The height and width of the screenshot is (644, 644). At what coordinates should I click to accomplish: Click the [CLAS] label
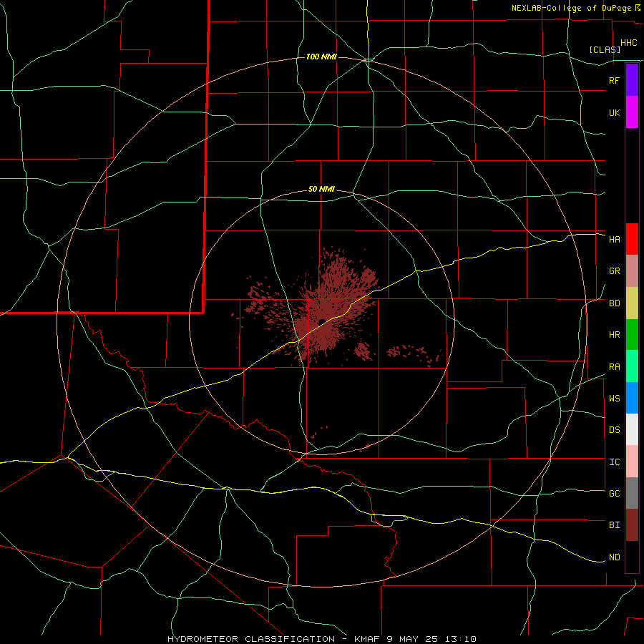click(x=605, y=49)
